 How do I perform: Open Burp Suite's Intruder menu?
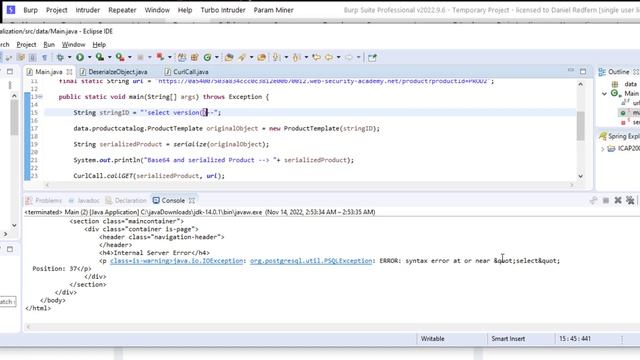87,10
